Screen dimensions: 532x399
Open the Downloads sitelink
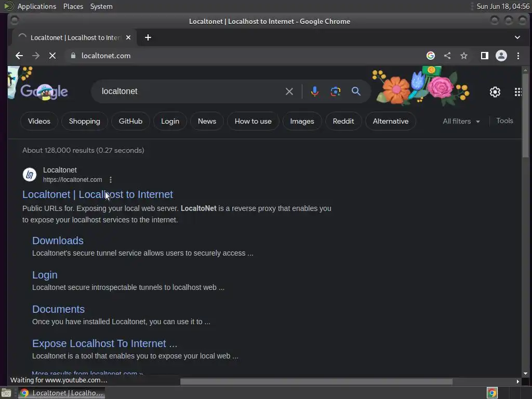[x=58, y=241]
